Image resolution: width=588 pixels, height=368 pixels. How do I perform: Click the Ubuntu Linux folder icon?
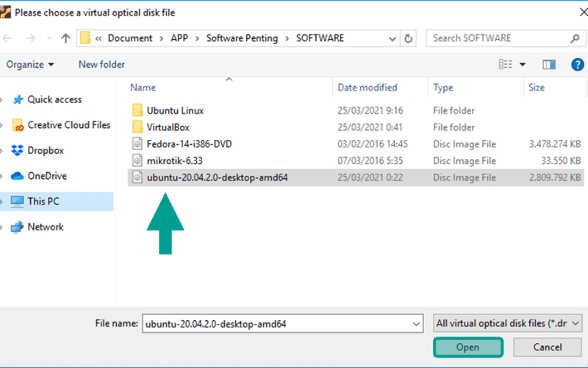coord(137,111)
